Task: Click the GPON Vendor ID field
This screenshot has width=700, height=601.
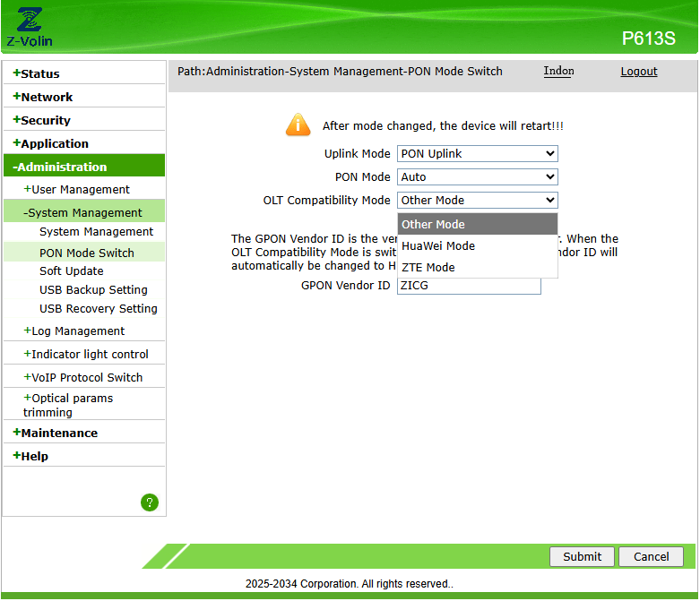Action: 469,286
